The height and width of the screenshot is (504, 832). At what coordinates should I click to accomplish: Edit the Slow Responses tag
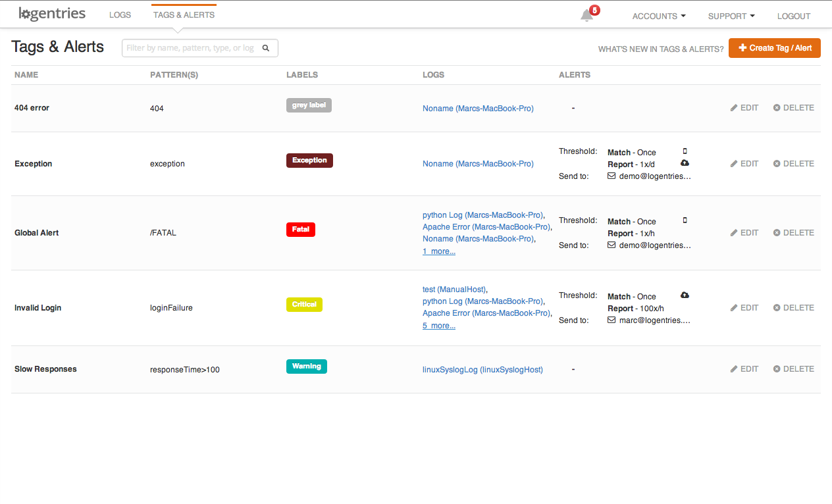[x=744, y=369]
